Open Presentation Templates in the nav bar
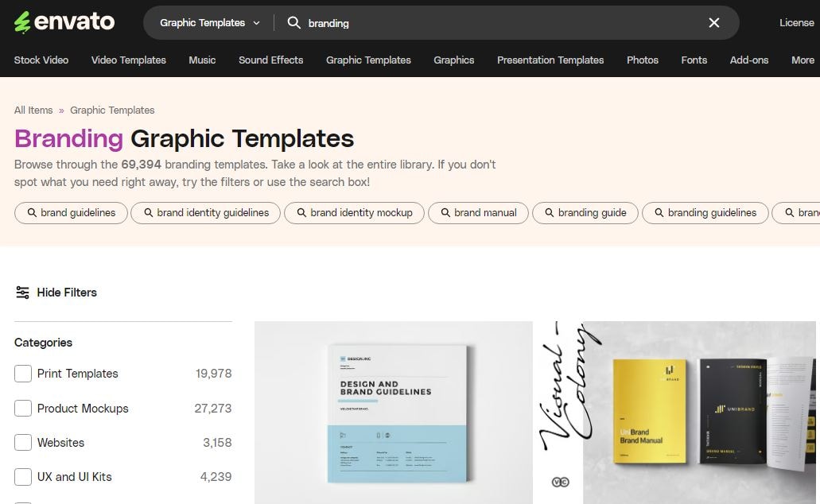 click(550, 60)
